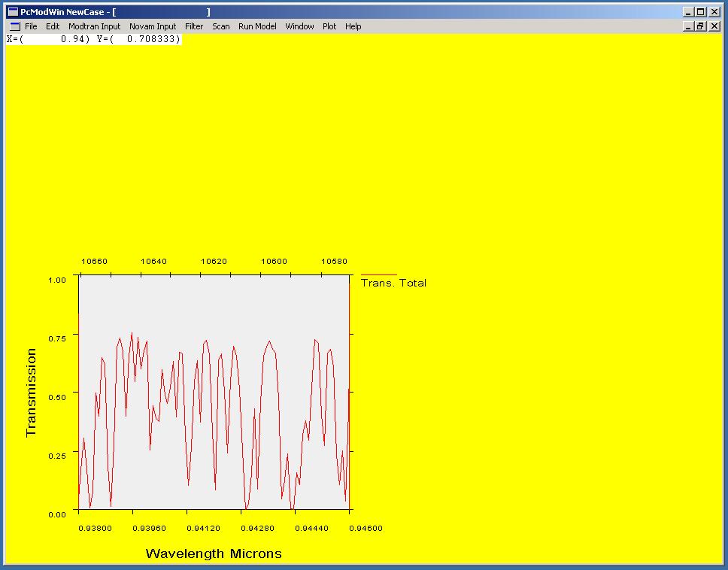This screenshot has height=570, width=728.
Task: Click the 1.00 y-axis tick label
Action: click(57, 280)
